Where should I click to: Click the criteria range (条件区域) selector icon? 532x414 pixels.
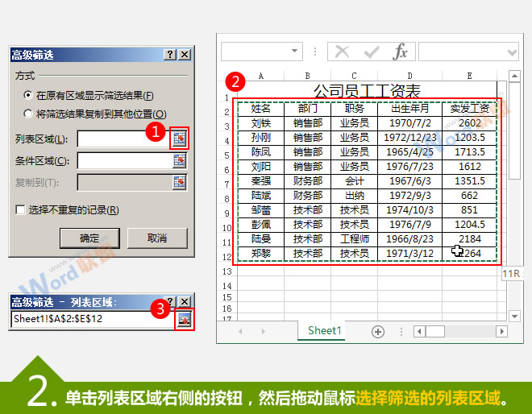(x=179, y=161)
